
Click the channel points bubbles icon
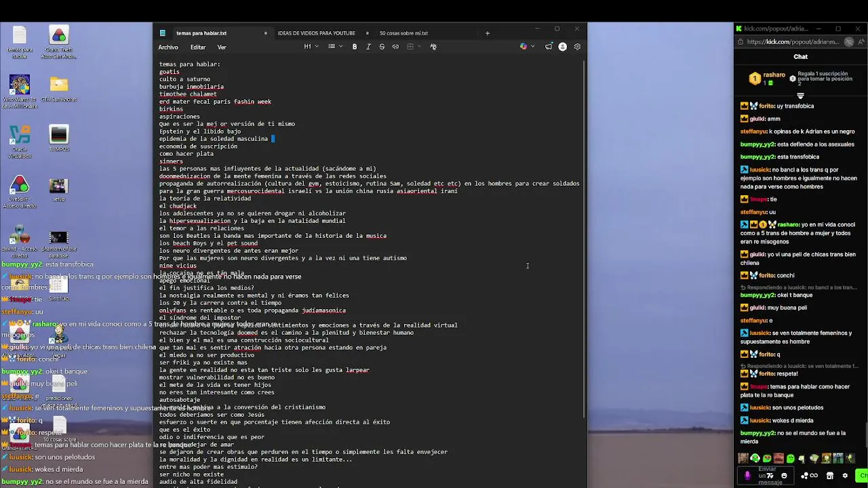tap(805, 476)
